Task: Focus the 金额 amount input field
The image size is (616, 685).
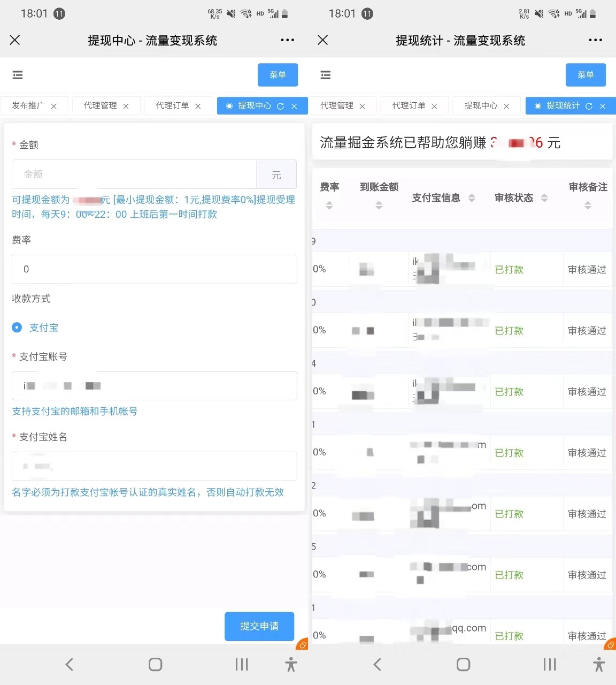Action: (x=134, y=174)
